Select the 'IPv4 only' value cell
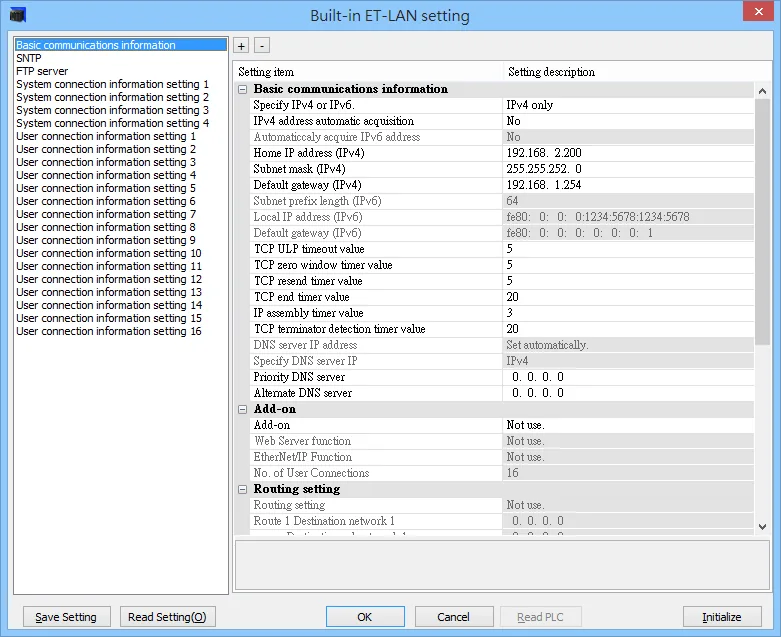Screen dimensions: 781x637 click(x=628, y=105)
